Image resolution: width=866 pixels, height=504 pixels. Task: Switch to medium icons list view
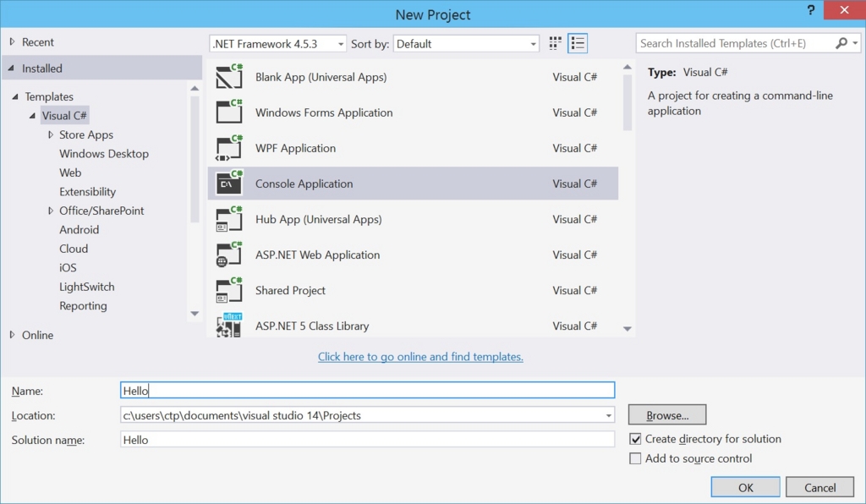tap(578, 43)
